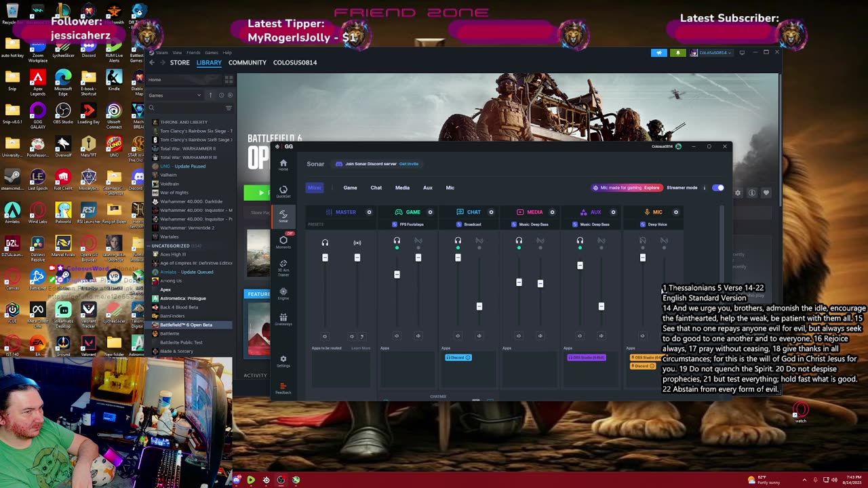This screenshot has height=488, width=868.
Task: Switch to Mic tab in Sonar
Action: [x=450, y=188]
